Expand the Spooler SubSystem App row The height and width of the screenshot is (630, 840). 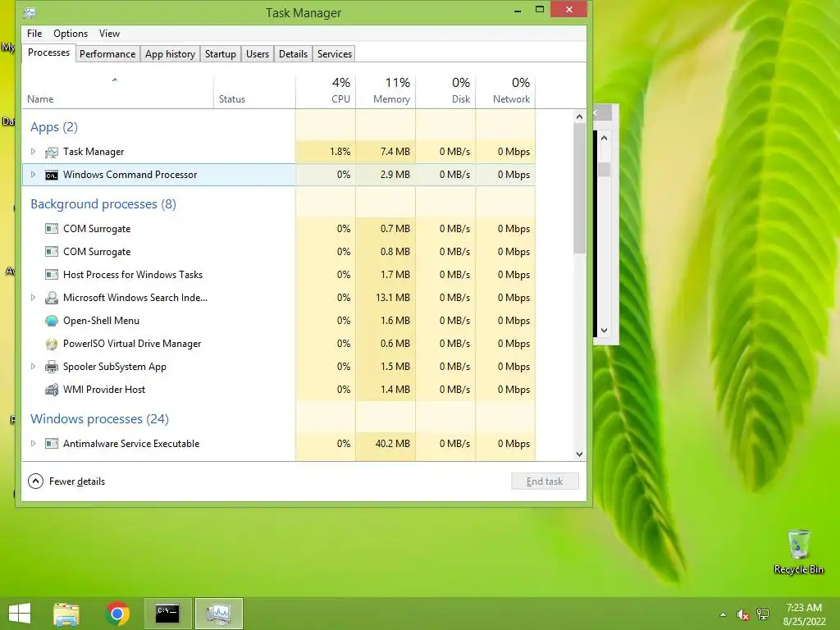pos(33,367)
